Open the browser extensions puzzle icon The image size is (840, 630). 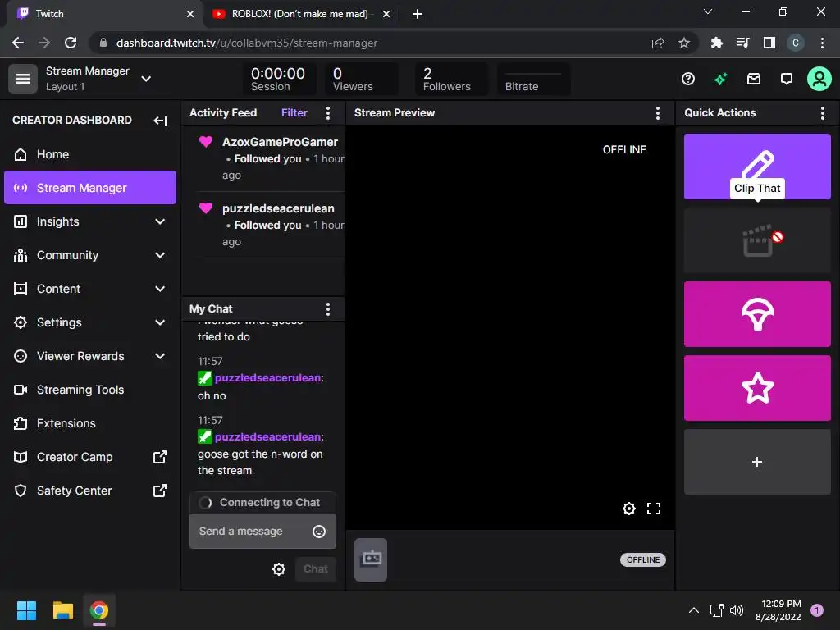point(716,43)
